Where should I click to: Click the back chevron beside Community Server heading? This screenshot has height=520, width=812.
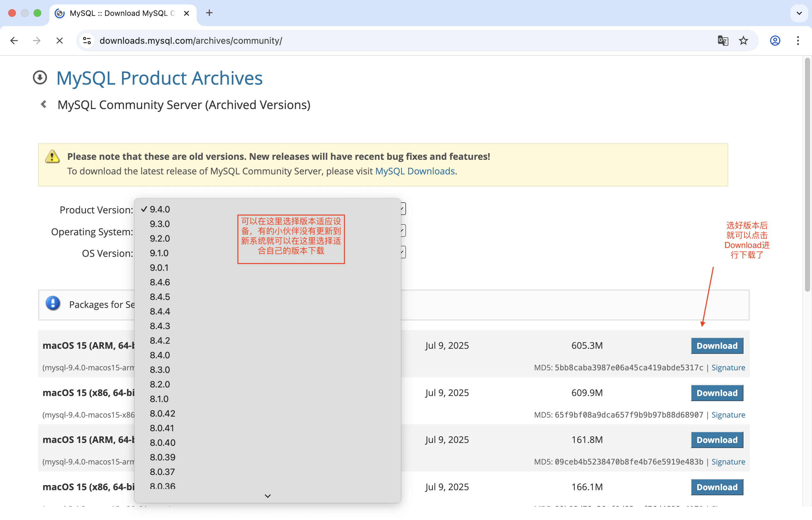click(43, 104)
